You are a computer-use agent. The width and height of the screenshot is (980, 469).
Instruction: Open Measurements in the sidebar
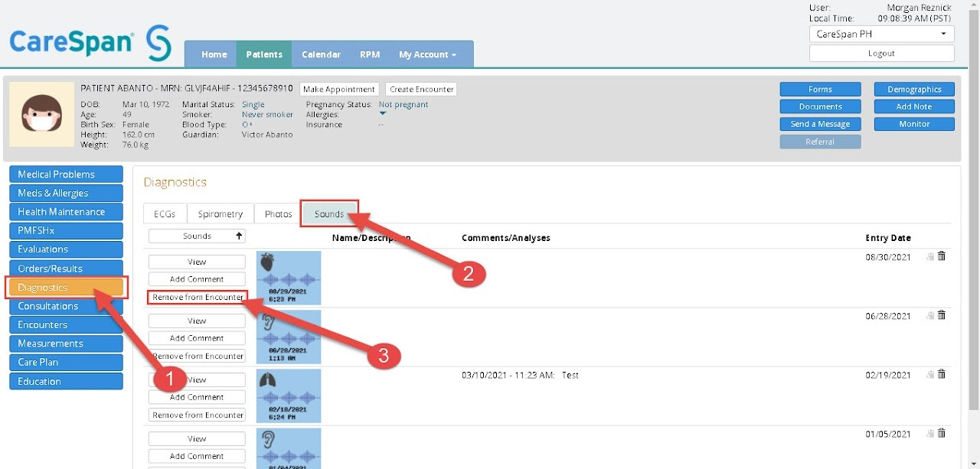point(66,344)
